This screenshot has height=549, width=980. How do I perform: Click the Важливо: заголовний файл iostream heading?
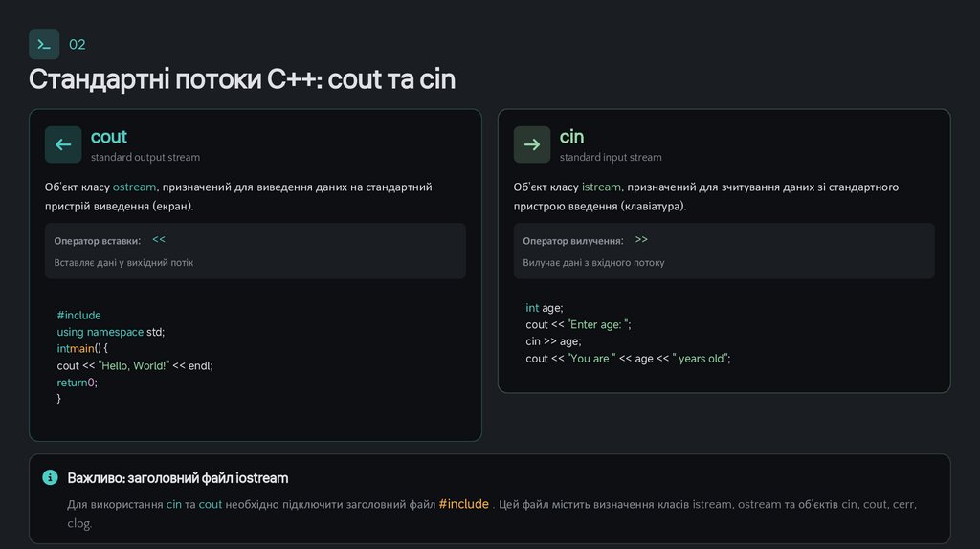click(x=177, y=477)
